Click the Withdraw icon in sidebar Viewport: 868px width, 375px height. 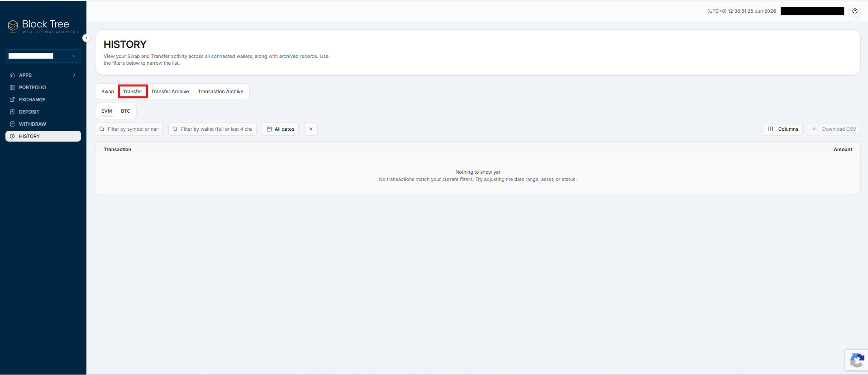pyautogui.click(x=12, y=124)
